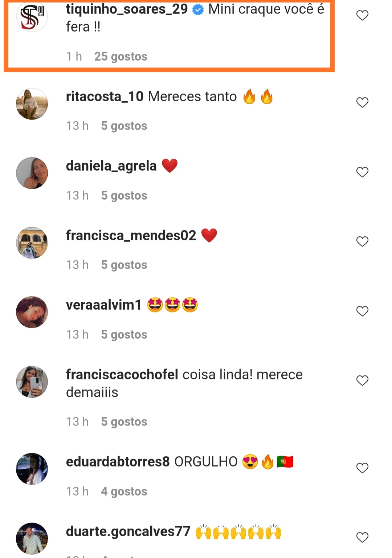Like francisca_mendes02's comment
Image resolution: width=392 pixels, height=558 pixels.
(362, 241)
